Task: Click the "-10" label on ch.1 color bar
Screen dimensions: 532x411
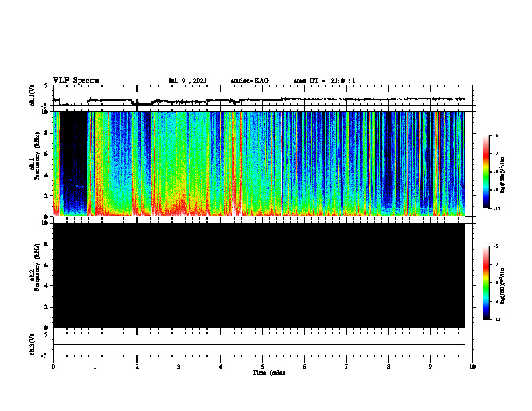Action: [x=496, y=208]
